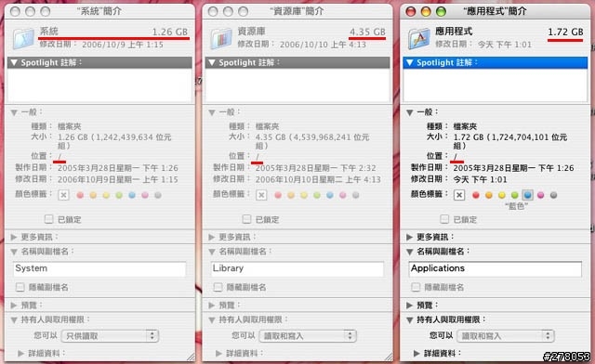Viewport: 595px width, 364px height.
Task: Collapse 一般 section in 系統 window
Action: (x=14, y=112)
